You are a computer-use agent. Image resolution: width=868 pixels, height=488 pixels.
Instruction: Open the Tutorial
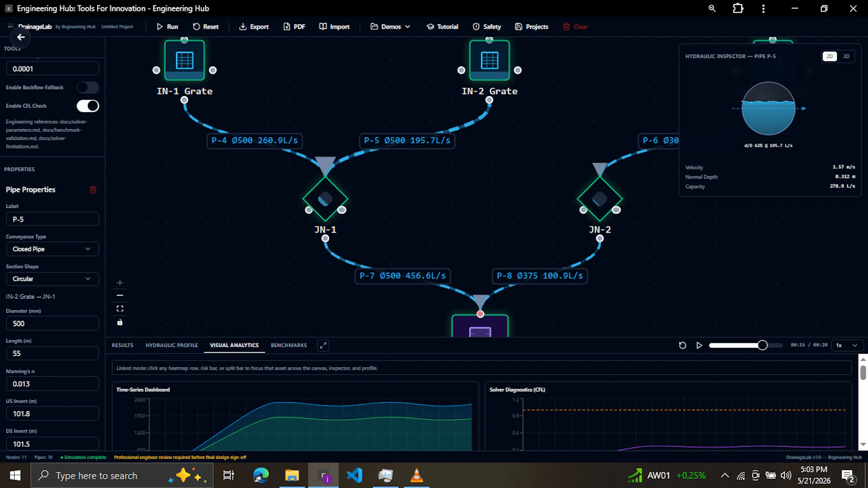click(442, 27)
